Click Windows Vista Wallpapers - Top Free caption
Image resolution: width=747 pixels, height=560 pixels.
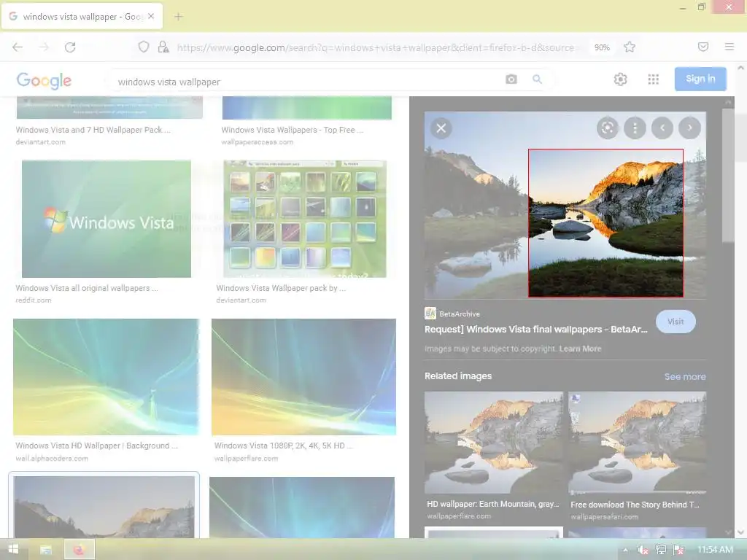click(292, 130)
